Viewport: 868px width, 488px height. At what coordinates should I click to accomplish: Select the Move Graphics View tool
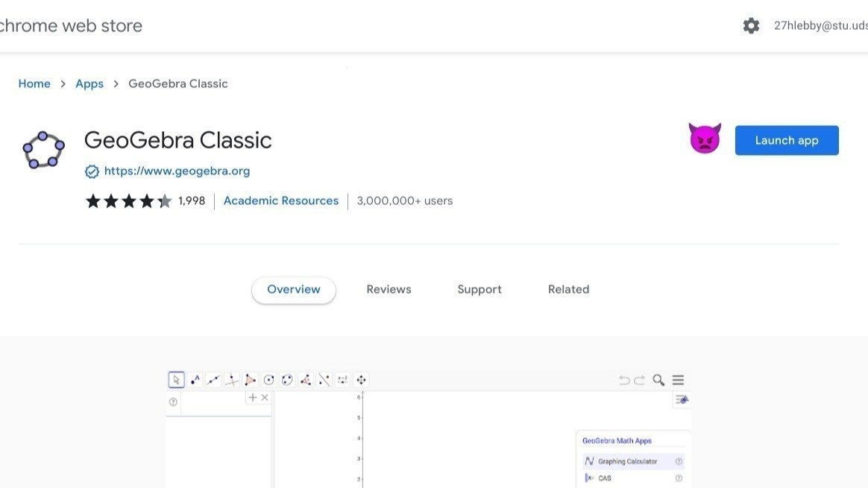click(362, 380)
